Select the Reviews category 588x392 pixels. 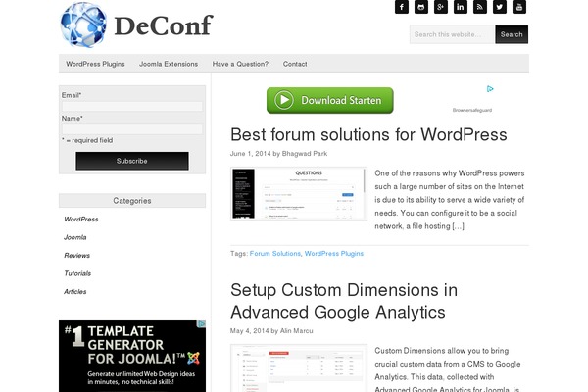click(76, 256)
